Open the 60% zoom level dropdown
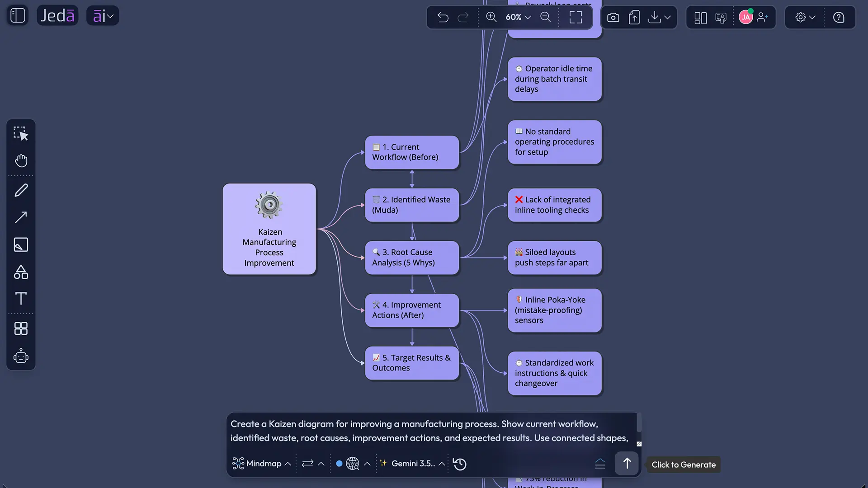Screen dimensions: 868x488 (x=518, y=17)
